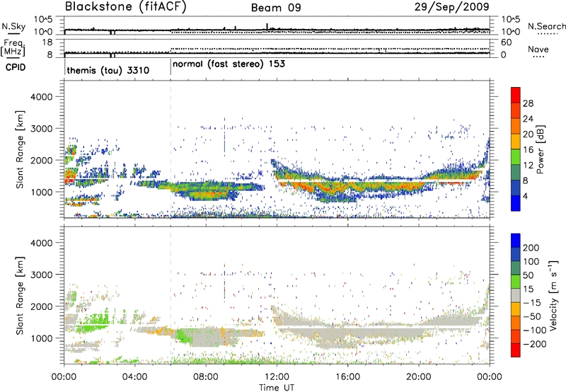Click Power colorbar segment between 20 and 24

point(516,126)
